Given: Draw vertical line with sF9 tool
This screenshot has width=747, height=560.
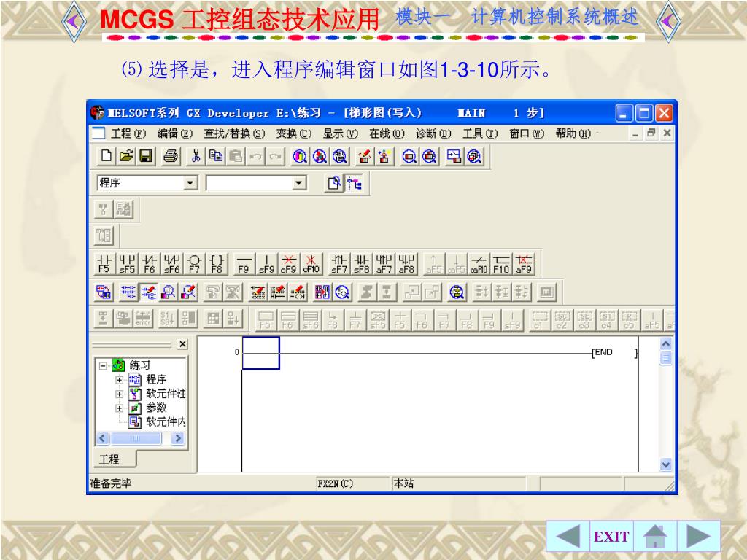Looking at the screenshot, I should (x=266, y=264).
